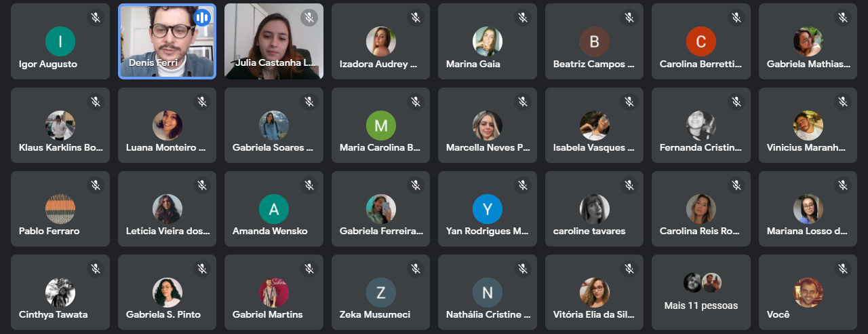Click the Klaus Karklins participant tile
868x334 pixels.
click(60, 125)
